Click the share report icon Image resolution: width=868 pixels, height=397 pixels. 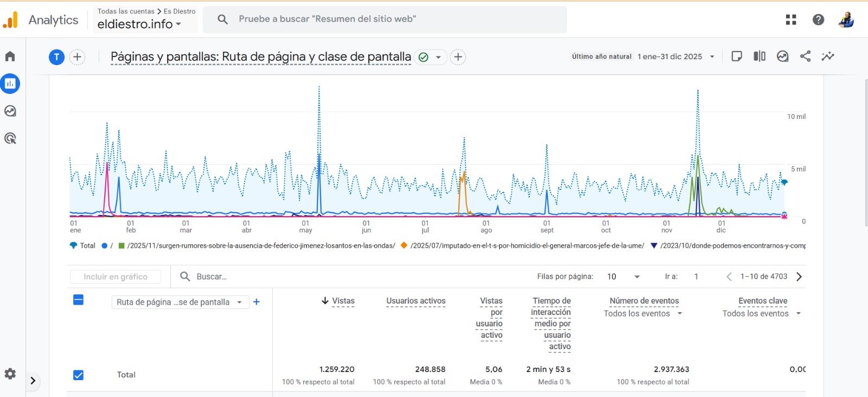[x=805, y=56]
